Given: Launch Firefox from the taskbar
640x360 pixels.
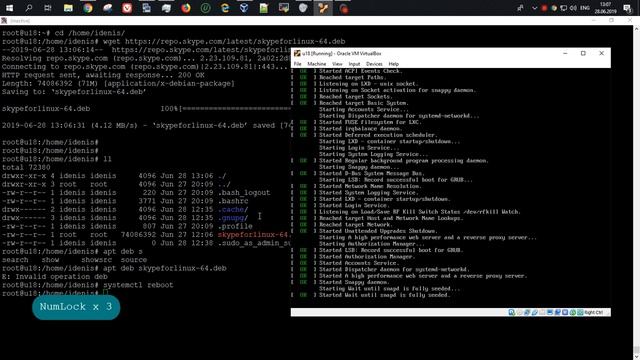Looking at the screenshot, I should point(186,8).
